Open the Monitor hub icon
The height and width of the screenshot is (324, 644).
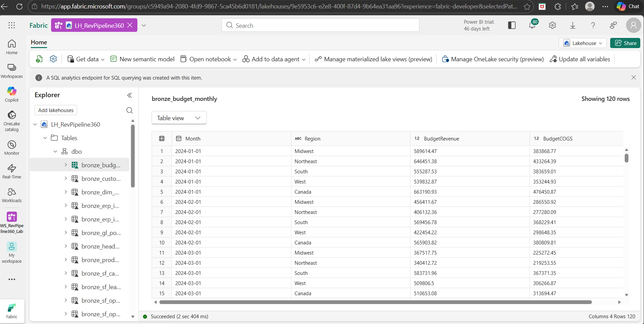[x=12, y=148]
